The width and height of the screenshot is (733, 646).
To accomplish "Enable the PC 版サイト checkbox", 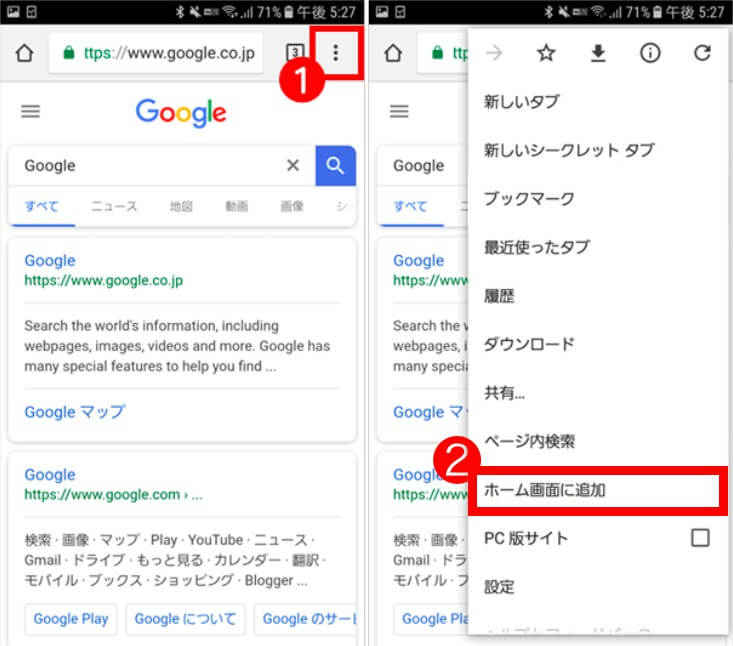I will pos(700,538).
